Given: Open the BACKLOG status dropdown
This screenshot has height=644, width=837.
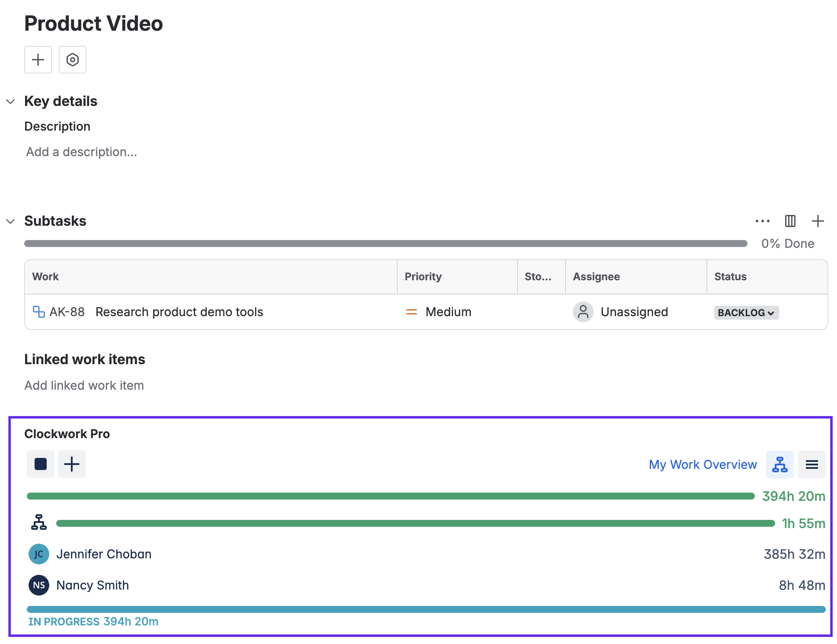Looking at the screenshot, I should (x=746, y=313).
